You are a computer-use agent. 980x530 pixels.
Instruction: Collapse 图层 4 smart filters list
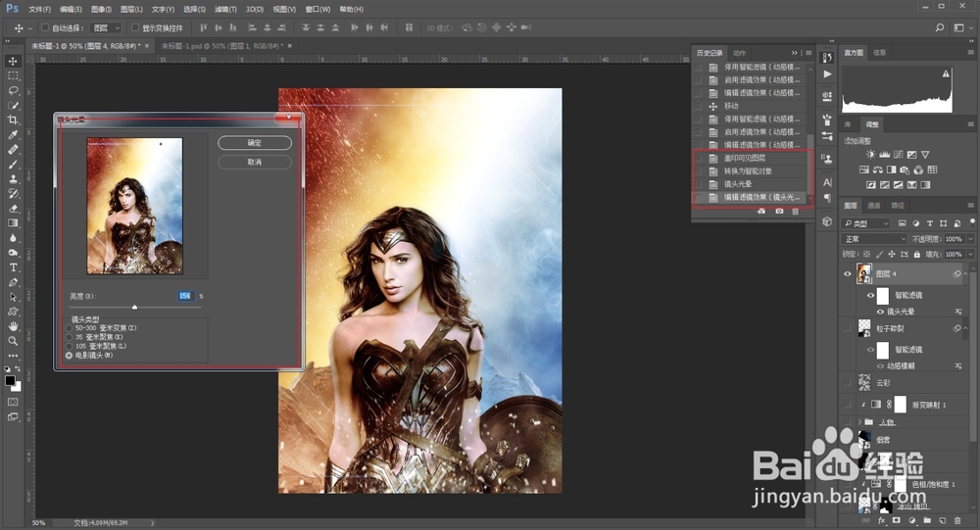point(965,273)
